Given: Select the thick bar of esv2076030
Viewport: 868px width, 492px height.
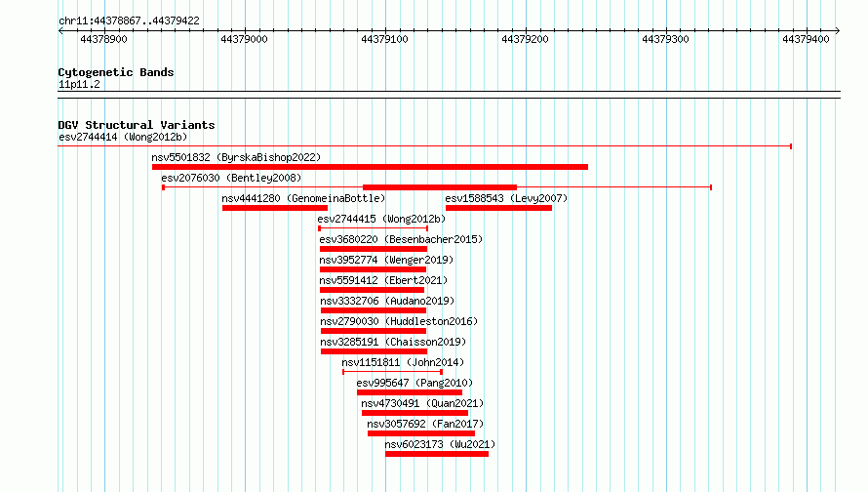Looking at the screenshot, I should pyautogui.click(x=440, y=187).
